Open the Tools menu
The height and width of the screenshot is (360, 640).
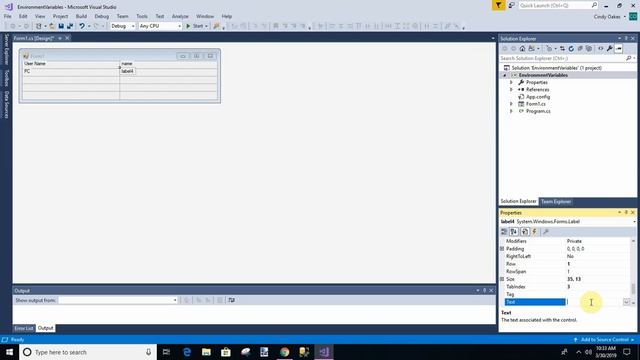click(142, 16)
